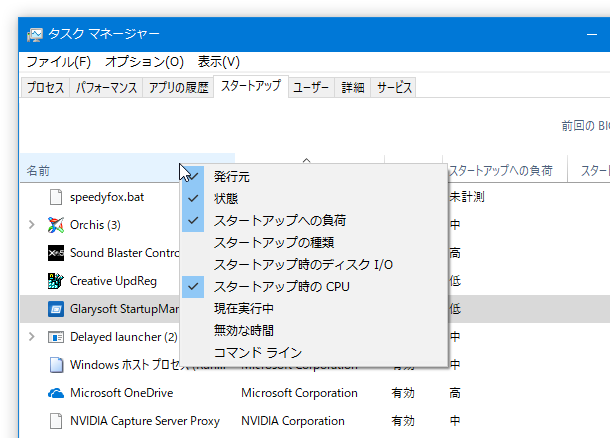The height and width of the screenshot is (438, 610).
Task: Expand the Orchis (3) group
Action: click(32, 225)
